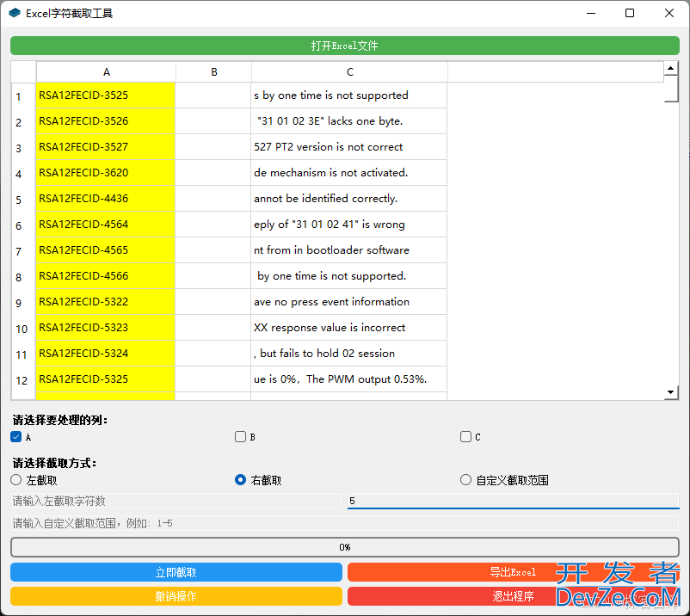Select column header A
The width and height of the screenshot is (690, 616).
pos(106,72)
